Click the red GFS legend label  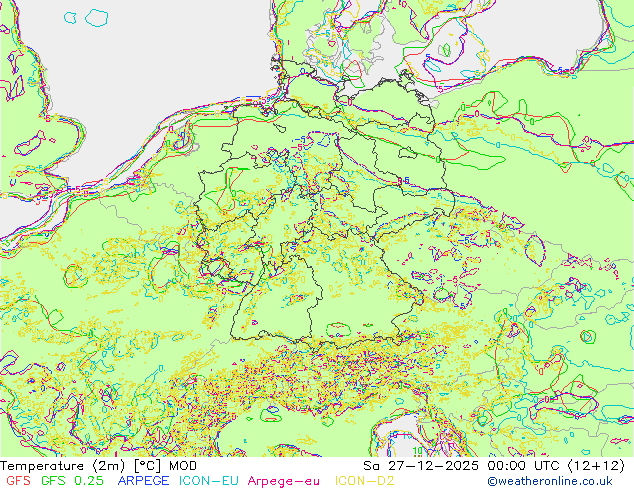tap(18, 481)
